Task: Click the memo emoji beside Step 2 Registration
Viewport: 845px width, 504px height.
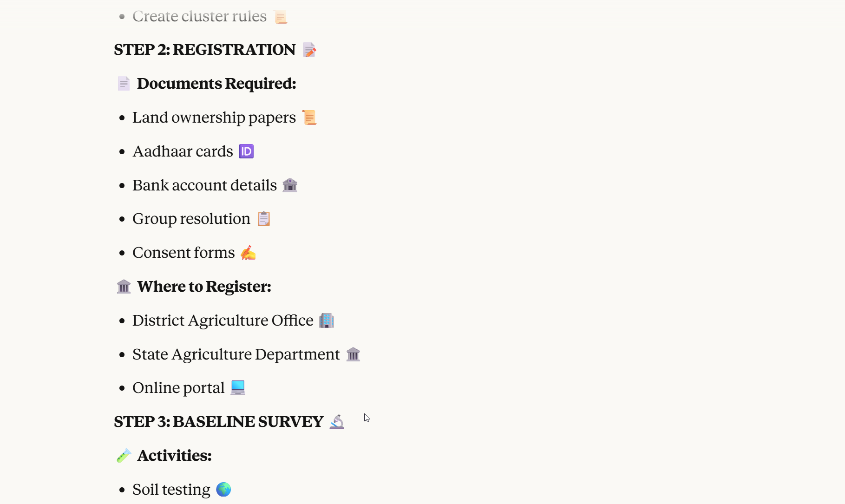Action: tap(309, 50)
